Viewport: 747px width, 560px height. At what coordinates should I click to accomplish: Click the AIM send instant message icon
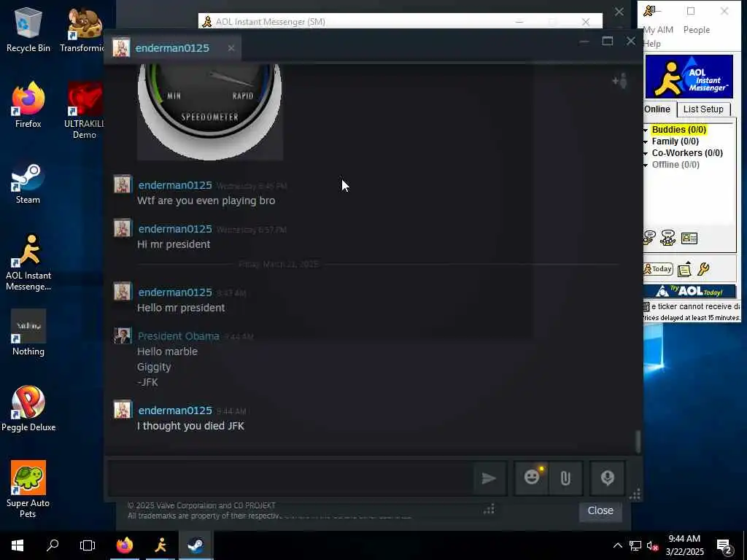tap(649, 237)
